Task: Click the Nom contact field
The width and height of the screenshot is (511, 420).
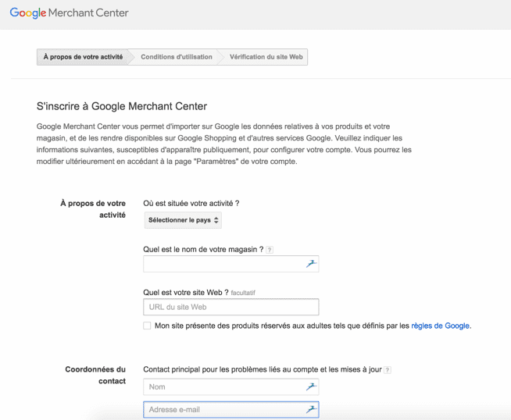Action: [230, 386]
